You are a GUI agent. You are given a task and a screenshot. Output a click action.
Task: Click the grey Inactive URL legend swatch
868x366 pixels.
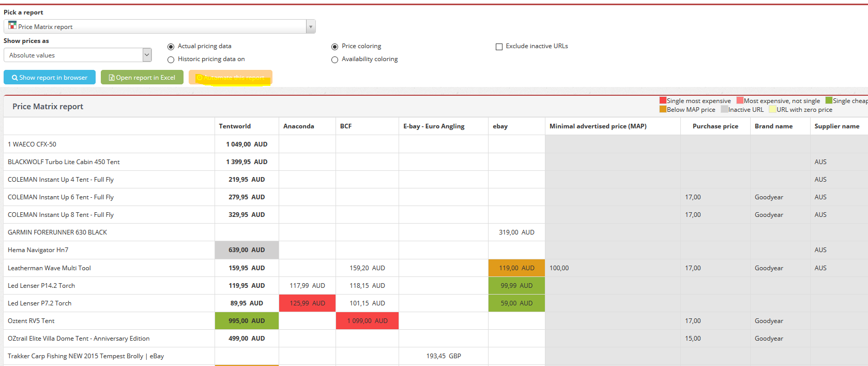(724, 109)
